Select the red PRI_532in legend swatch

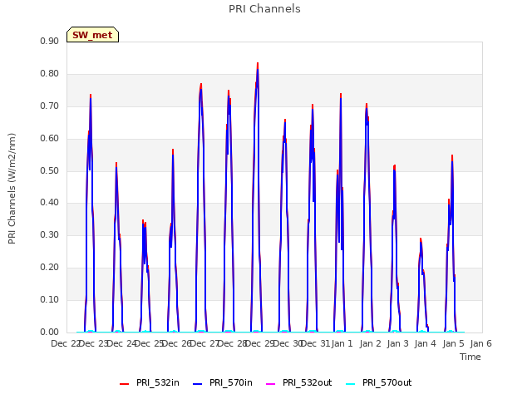pos(124,384)
